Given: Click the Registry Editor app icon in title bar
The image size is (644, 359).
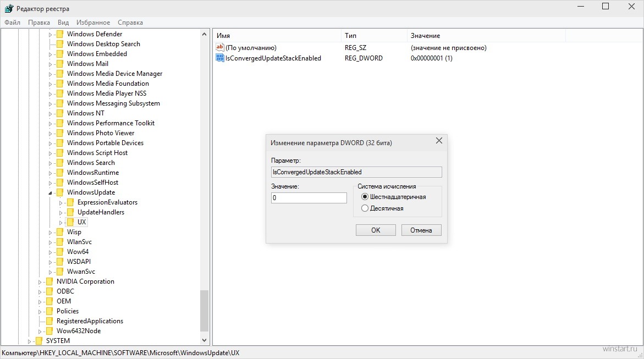Looking at the screenshot, I should (x=9, y=8).
